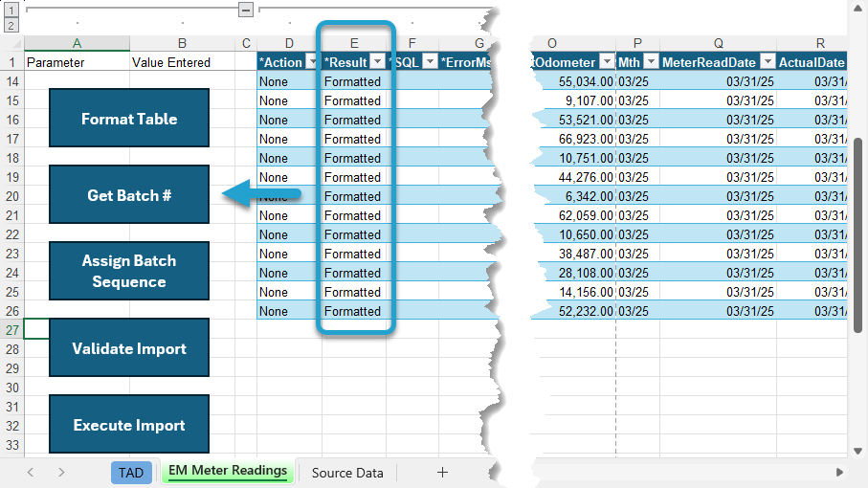Switch to the TAD sheet tab

tap(131, 473)
